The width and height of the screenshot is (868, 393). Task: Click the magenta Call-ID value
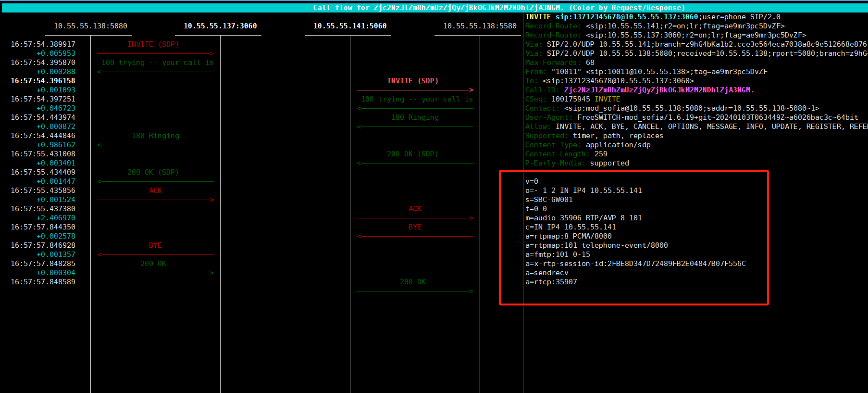[x=659, y=90]
